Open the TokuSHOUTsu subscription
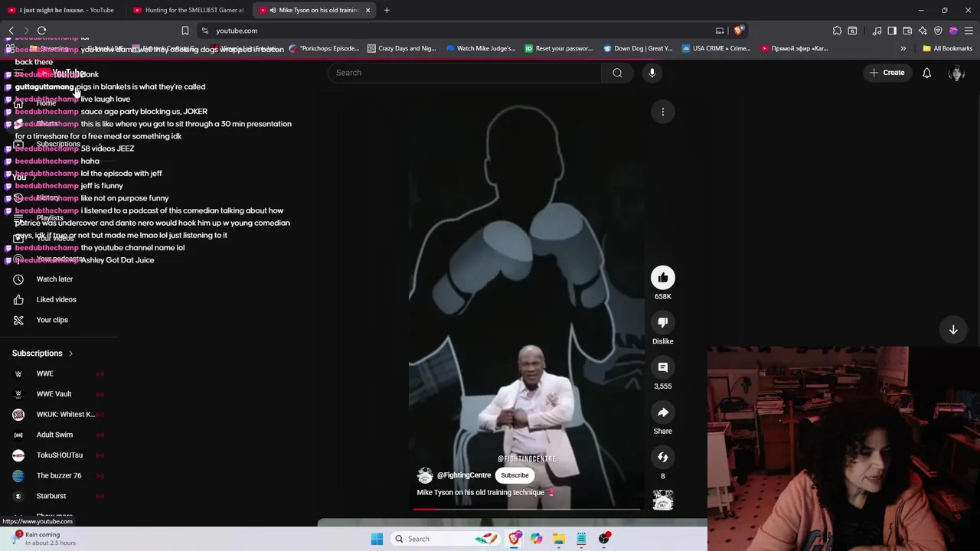This screenshot has width=980, height=551. (x=59, y=455)
